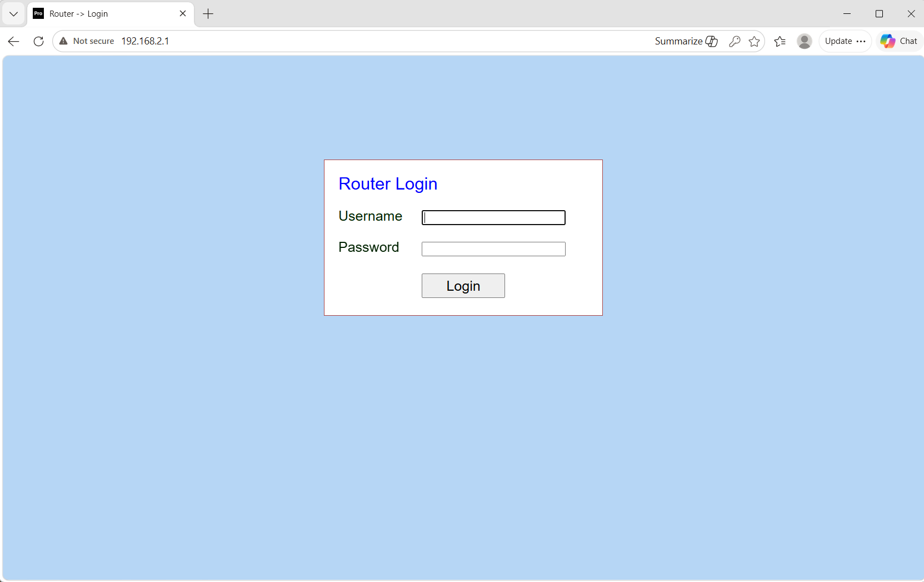Click the Summarize button in address bar
The image size is (924, 582).
coord(686,41)
